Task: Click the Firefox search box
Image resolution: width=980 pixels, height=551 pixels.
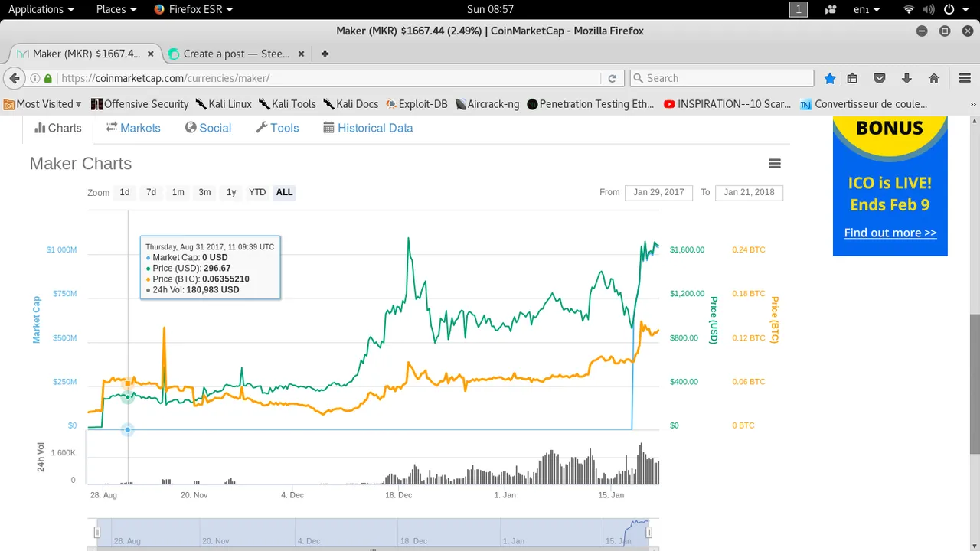Action: (x=721, y=78)
